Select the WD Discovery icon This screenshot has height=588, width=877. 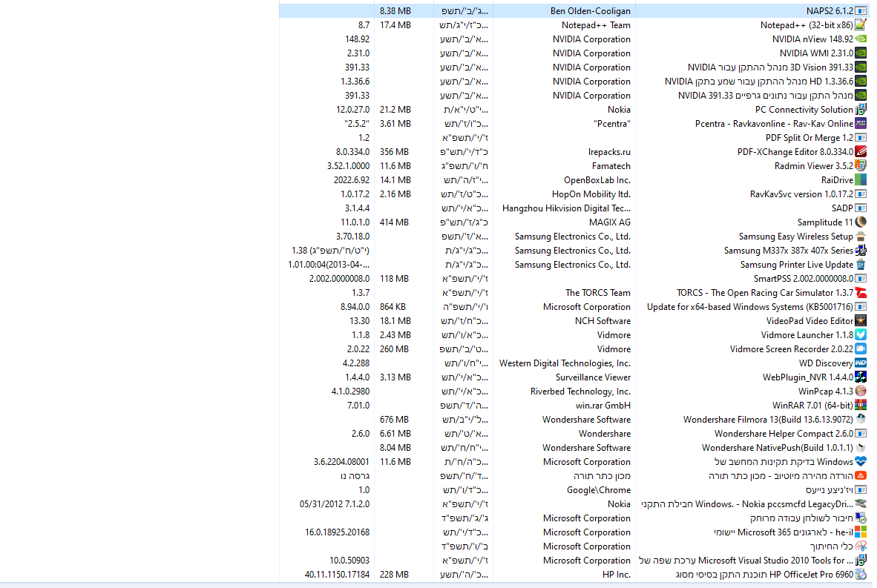point(861,363)
